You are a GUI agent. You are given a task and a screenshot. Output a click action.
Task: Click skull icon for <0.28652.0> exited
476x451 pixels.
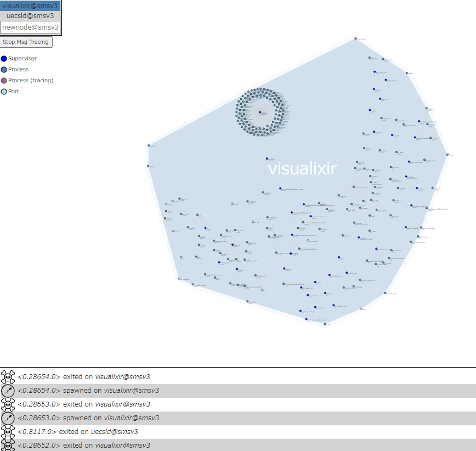coord(8,445)
